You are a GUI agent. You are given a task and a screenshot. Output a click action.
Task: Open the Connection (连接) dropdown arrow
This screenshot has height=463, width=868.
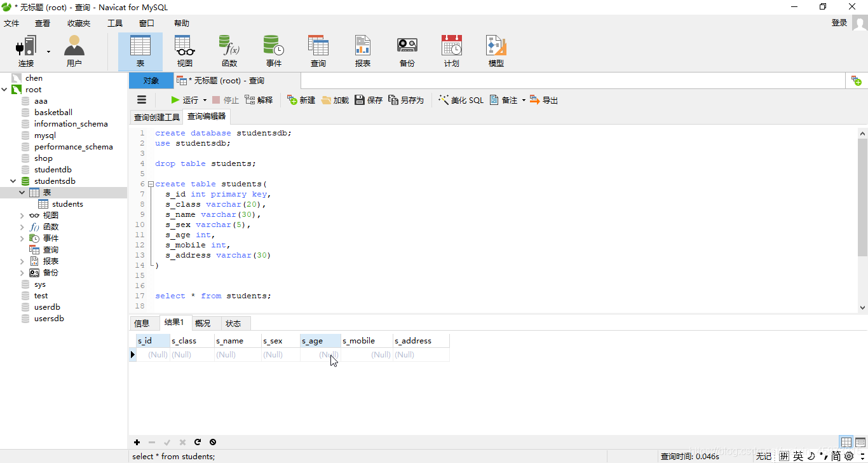point(48,52)
